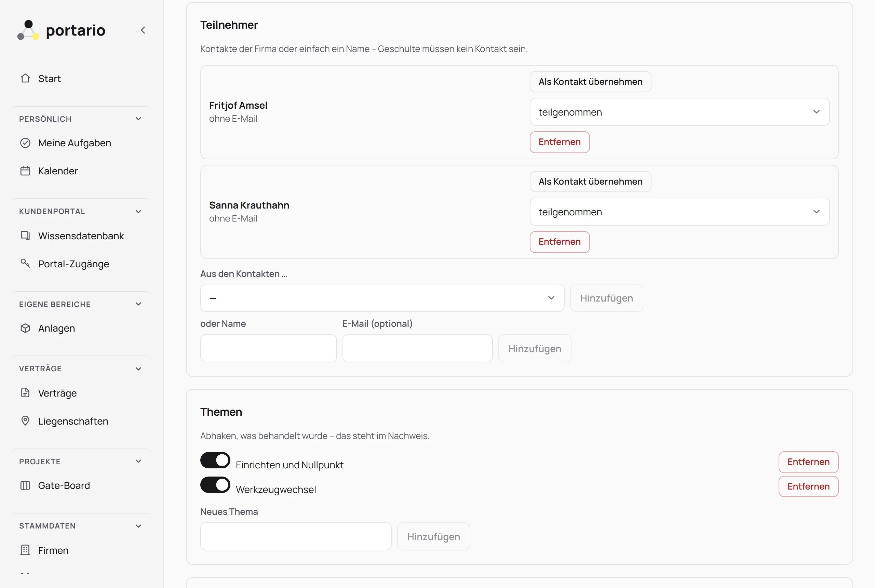Remove the Einrichten und Nullpunkt topic

(808, 462)
